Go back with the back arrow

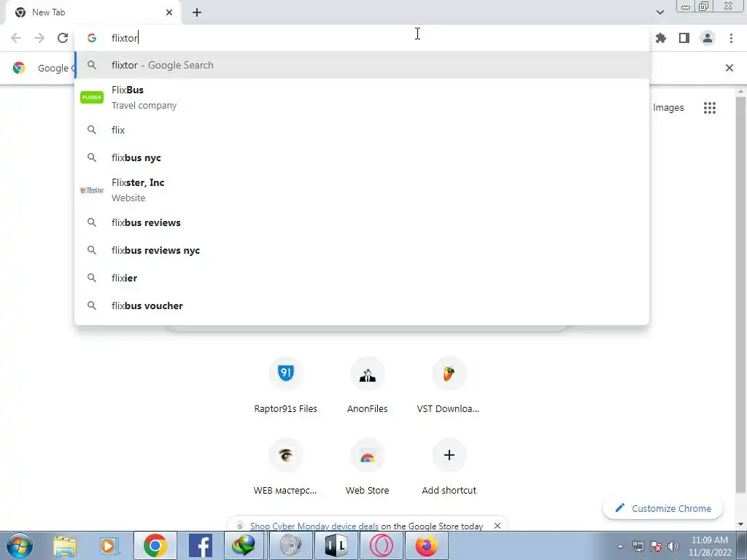(x=16, y=38)
